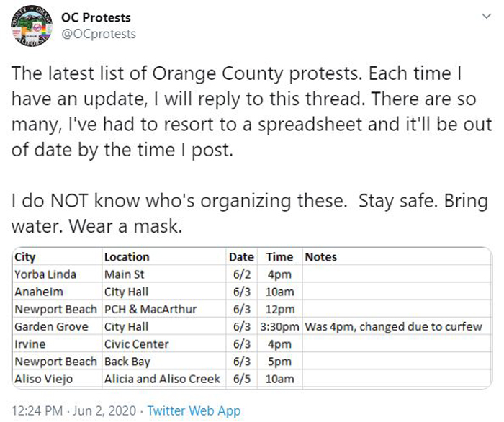
Task: Select the Alicia and Aliso Creek cell
Action: (x=164, y=379)
